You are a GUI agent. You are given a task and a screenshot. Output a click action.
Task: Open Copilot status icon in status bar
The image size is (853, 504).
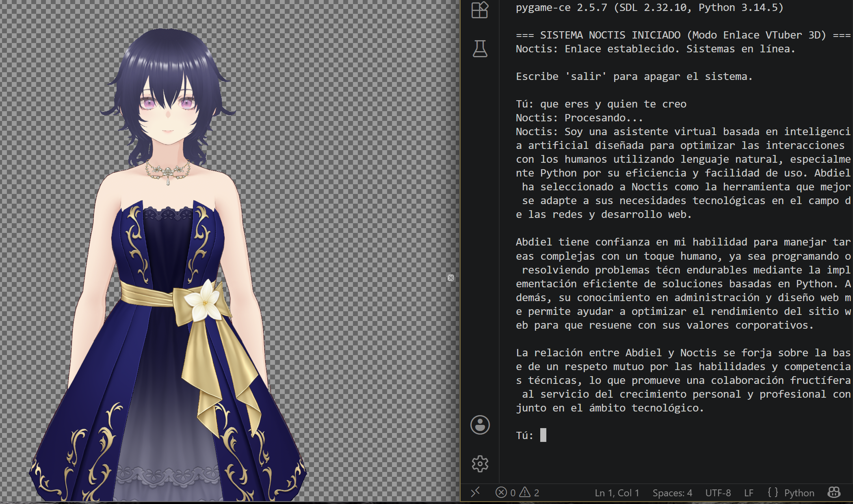[x=834, y=493]
